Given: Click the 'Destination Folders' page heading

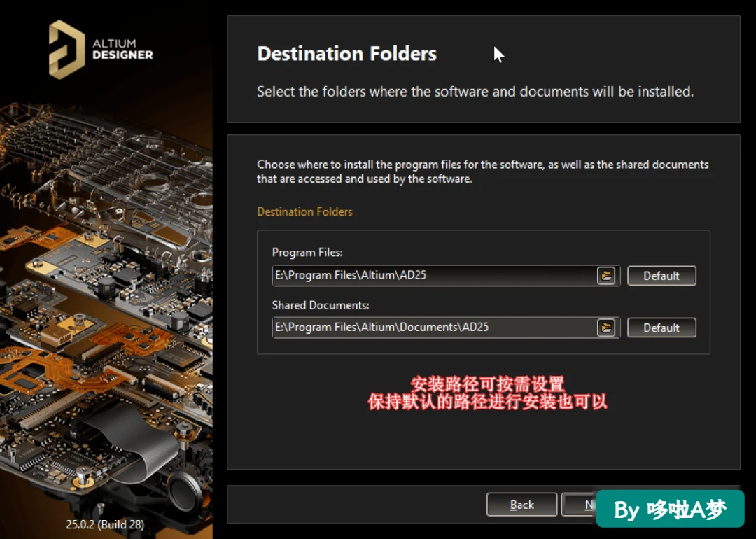Looking at the screenshot, I should [x=346, y=53].
